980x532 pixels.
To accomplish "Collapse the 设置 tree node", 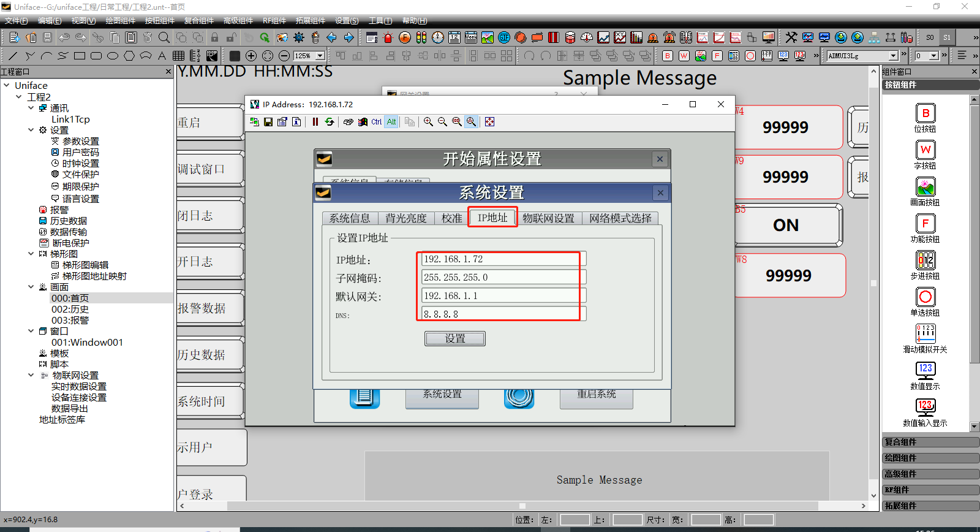I will click(31, 130).
